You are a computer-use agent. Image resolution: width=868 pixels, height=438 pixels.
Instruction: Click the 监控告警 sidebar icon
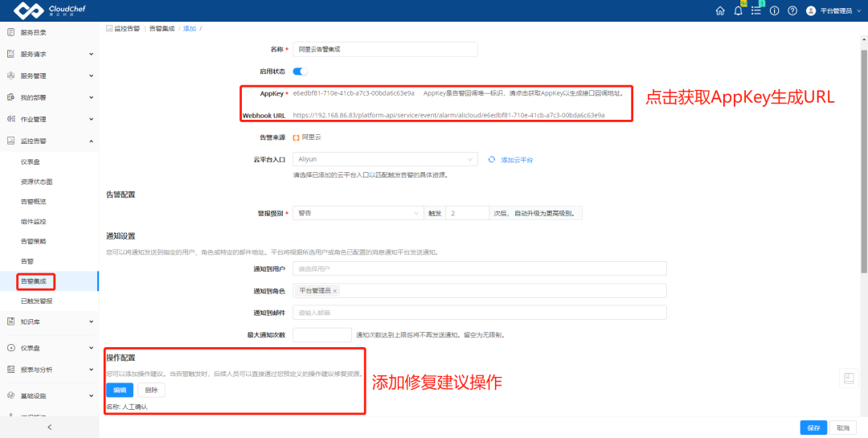coord(10,141)
